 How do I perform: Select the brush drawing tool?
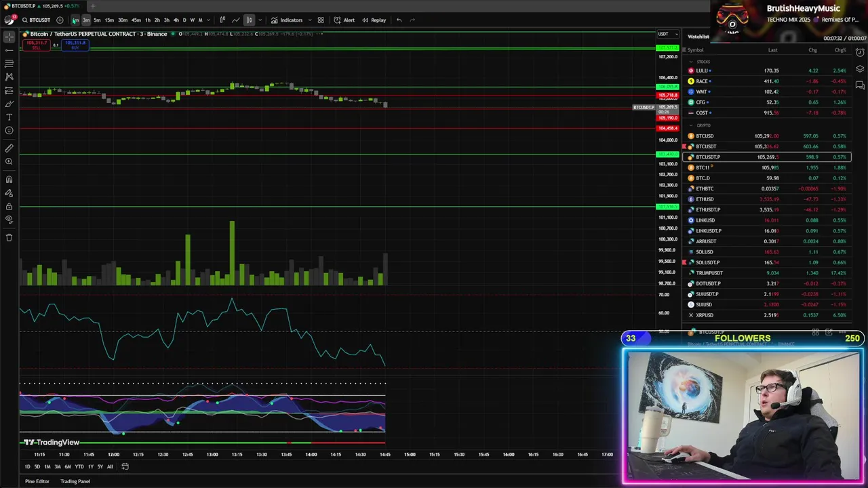(9, 104)
